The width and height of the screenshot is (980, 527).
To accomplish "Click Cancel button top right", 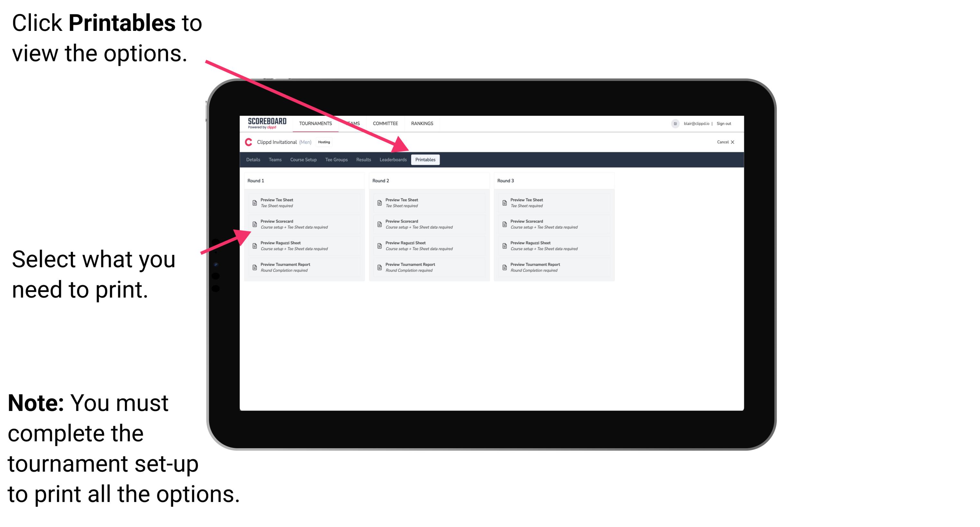I will point(726,143).
